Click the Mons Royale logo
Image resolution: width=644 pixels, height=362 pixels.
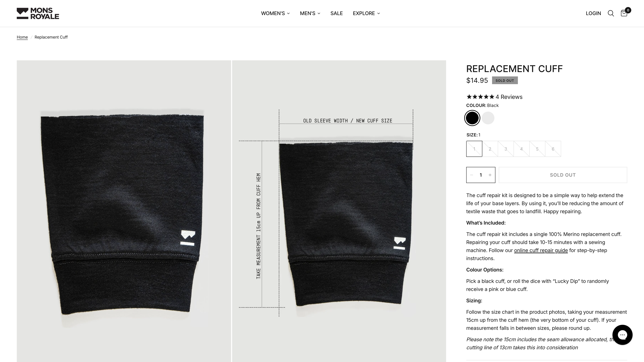pyautogui.click(x=38, y=13)
